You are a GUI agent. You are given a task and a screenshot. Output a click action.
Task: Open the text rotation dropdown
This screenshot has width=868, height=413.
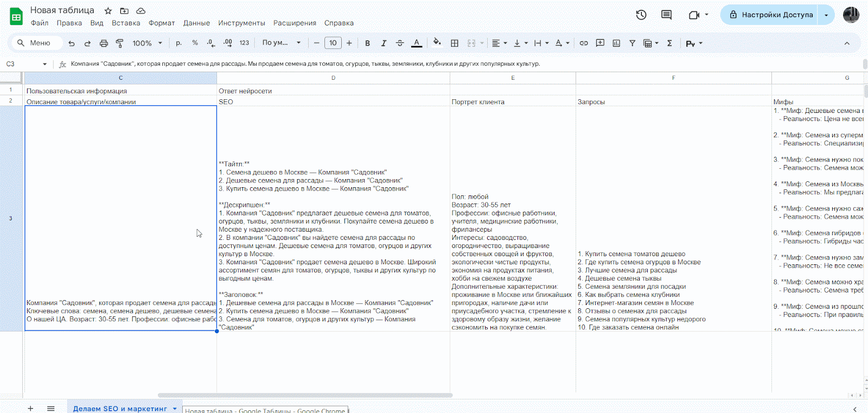pos(562,43)
